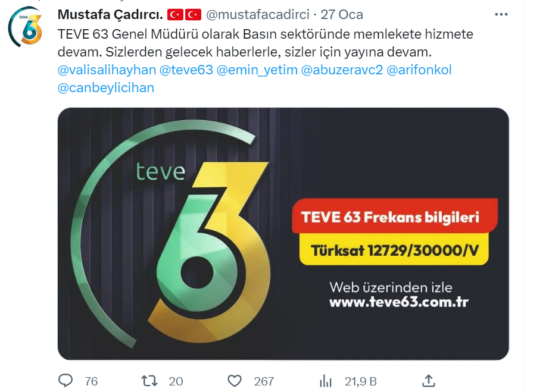The height and width of the screenshot is (392, 549).
Task: Click the share upload icon
Action: [429, 381]
